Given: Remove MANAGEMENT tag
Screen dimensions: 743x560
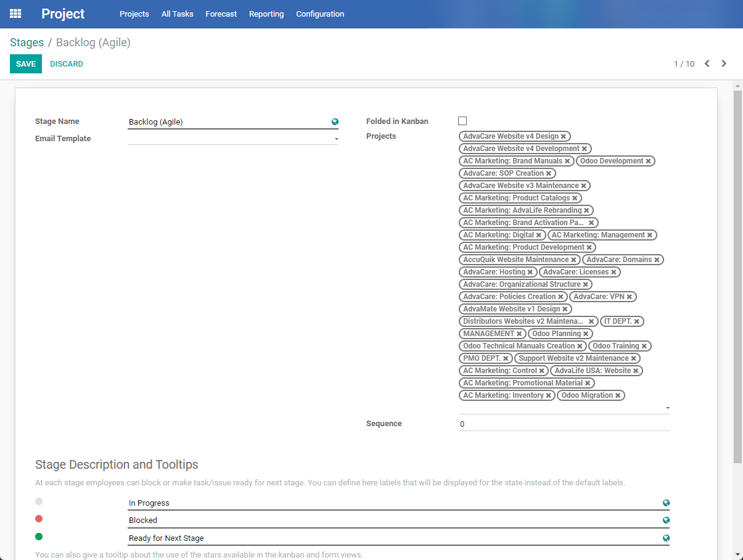Looking at the screenshot, I should [519, 334].
